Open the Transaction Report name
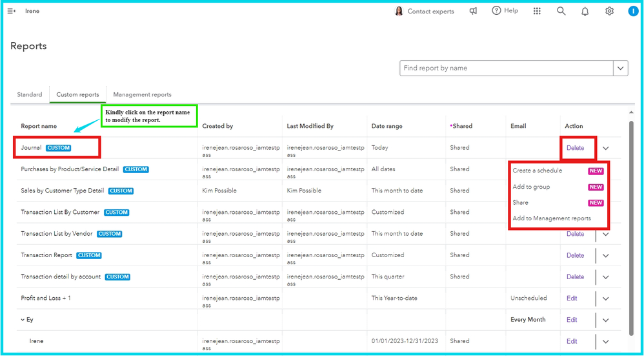Viewport: 644px width, 356px height. (x=46, y=255)
